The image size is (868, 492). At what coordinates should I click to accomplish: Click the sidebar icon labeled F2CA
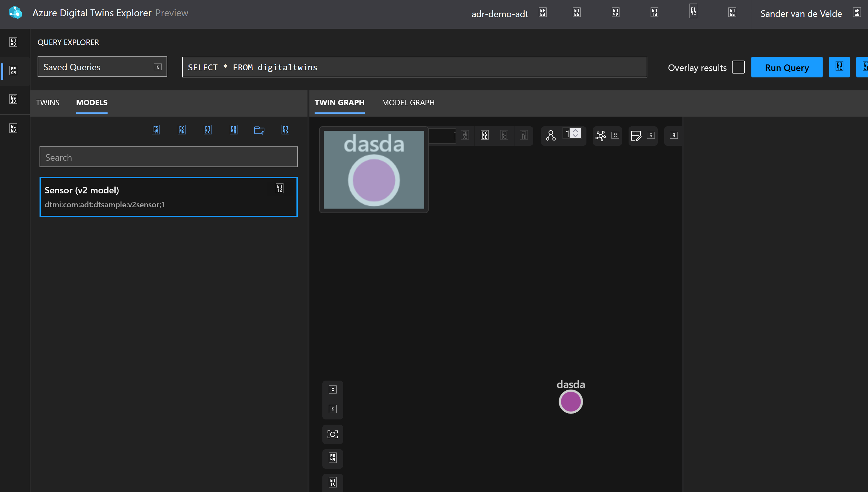13,71
